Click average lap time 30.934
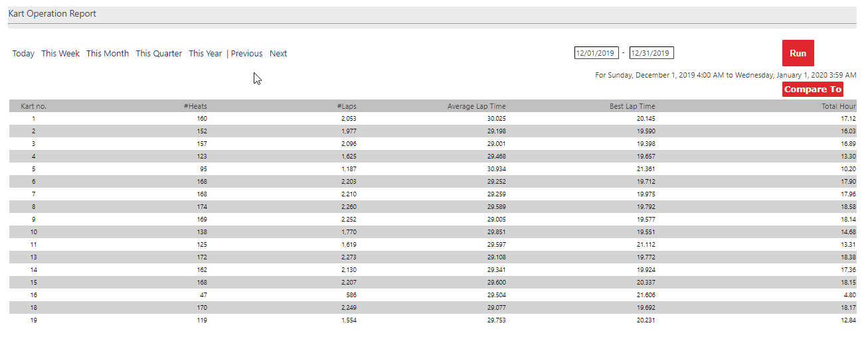Screen dimensions: 868x337 click(496, 169)
